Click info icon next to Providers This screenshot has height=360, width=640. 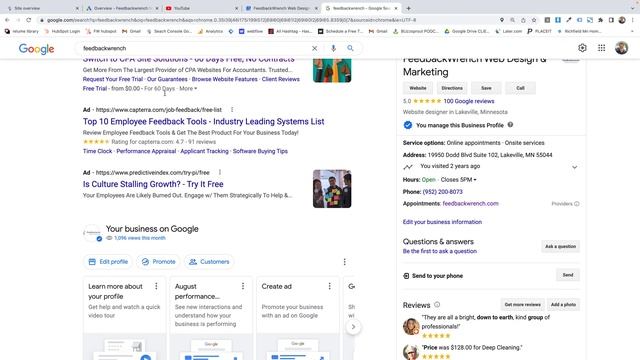point(576,204)
